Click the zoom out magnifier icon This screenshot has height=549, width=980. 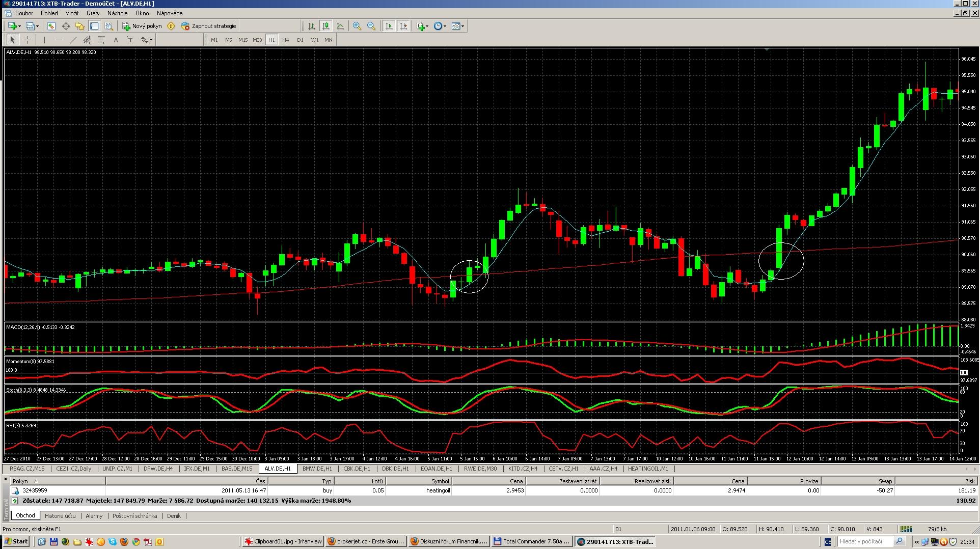pos(371,26)
